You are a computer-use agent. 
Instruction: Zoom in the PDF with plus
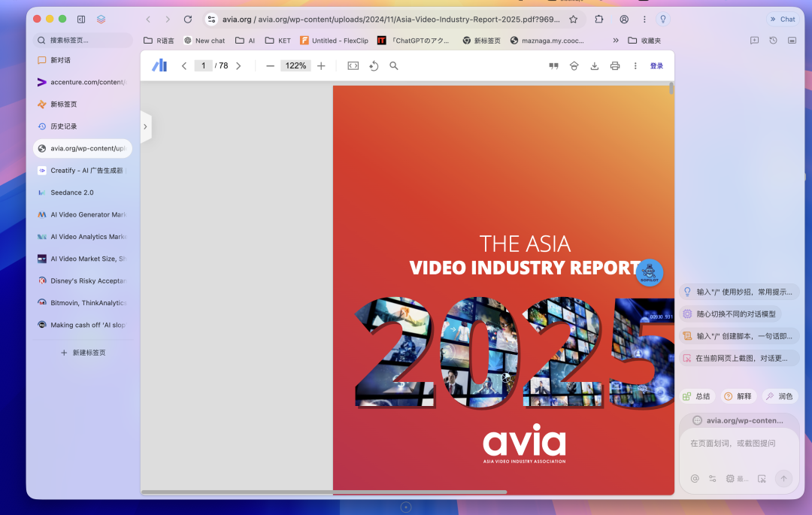click(x=321, y=65)
